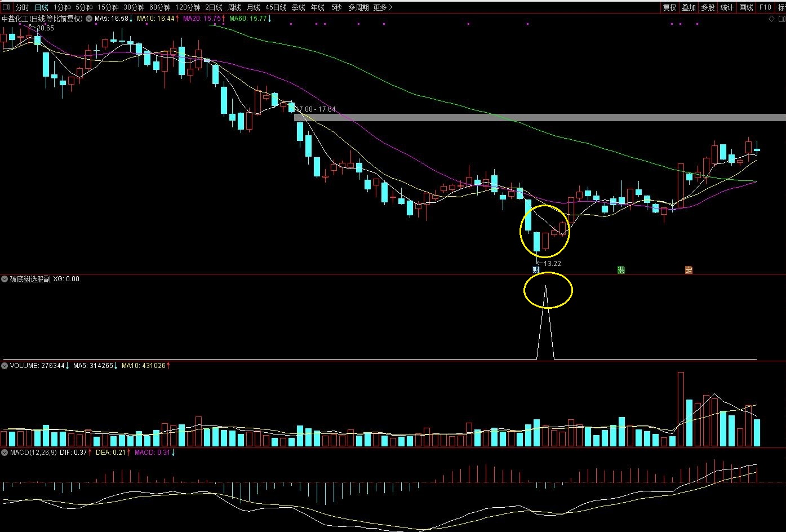Click the panel layout icon before 分时
This screenshot has height=532, width=786.
coord(6,7)
